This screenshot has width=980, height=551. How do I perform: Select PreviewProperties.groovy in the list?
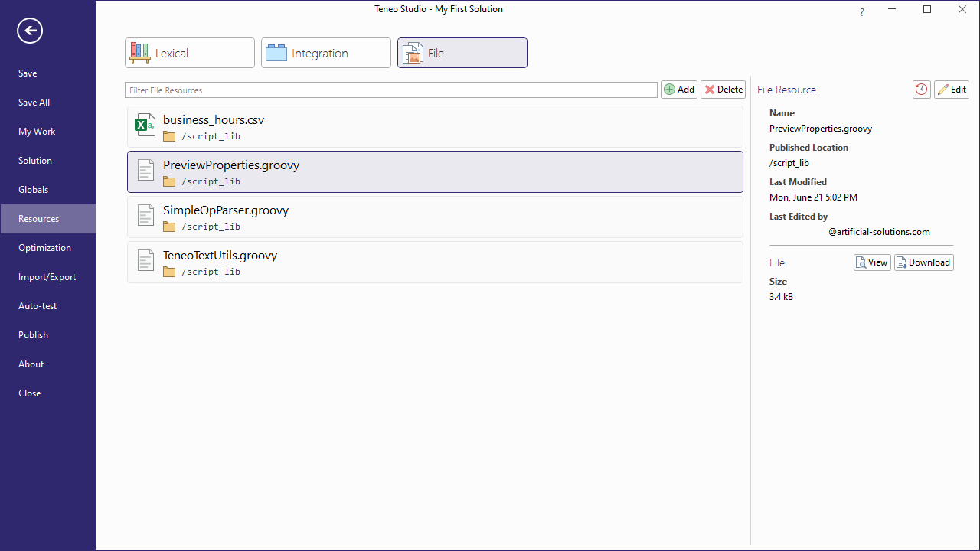tap(435, 172)
